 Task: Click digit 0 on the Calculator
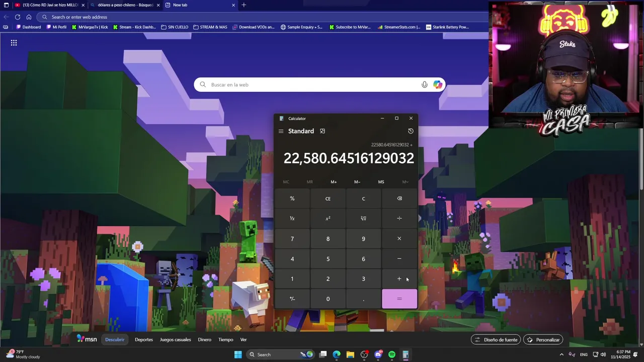328,299
